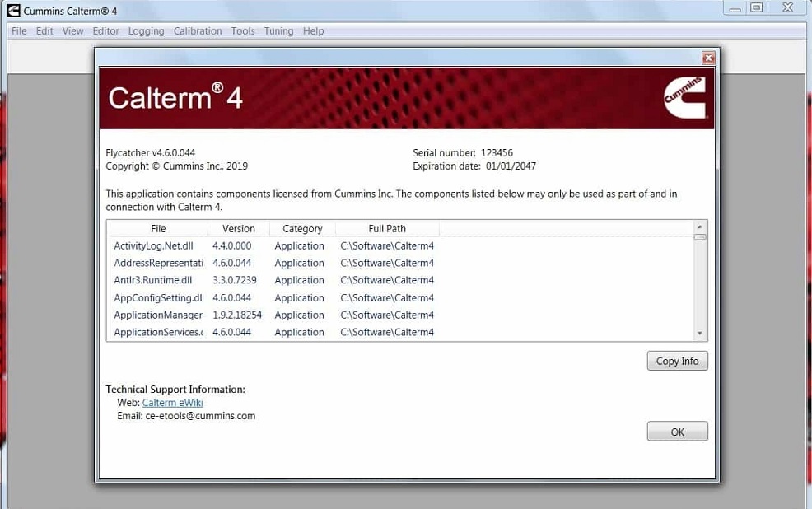Open the Tuning menu
Image resolution: width=812 pixels, height=509 pixels.
[x=278, y=31]
